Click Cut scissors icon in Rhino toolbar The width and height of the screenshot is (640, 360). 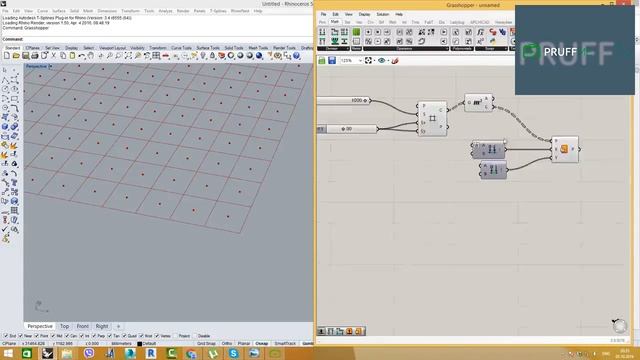(x=53, y=56)
